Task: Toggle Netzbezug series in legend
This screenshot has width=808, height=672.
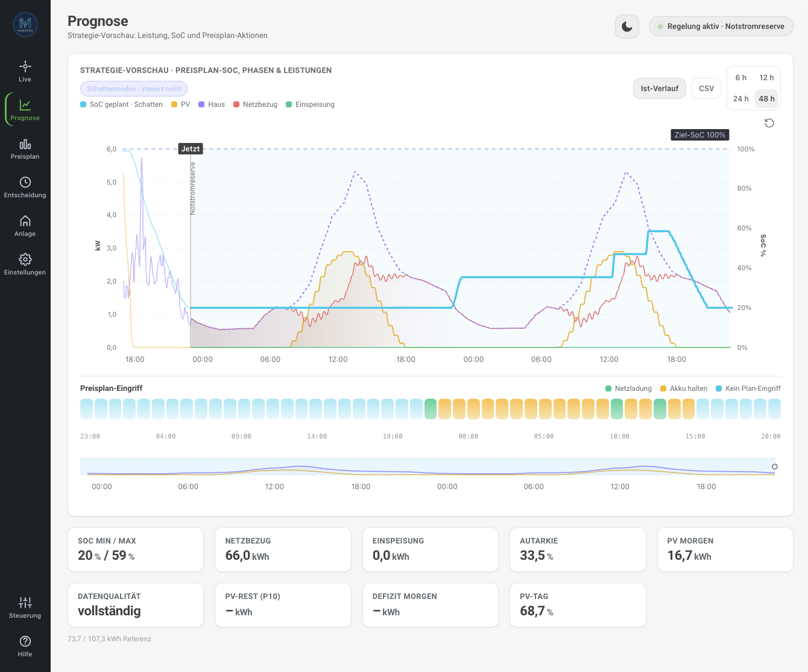Action: tap(256, 104)
